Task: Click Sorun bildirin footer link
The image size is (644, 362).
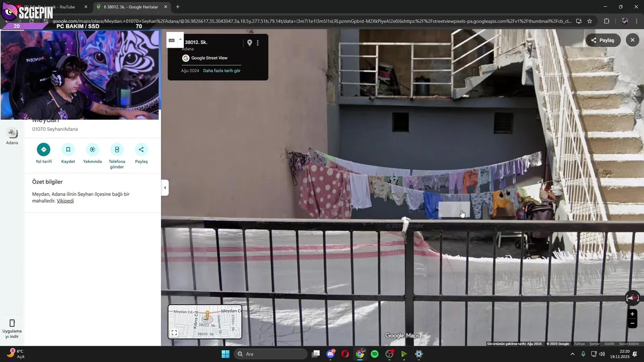Action: pyautogui.click(x=629, y=344)
